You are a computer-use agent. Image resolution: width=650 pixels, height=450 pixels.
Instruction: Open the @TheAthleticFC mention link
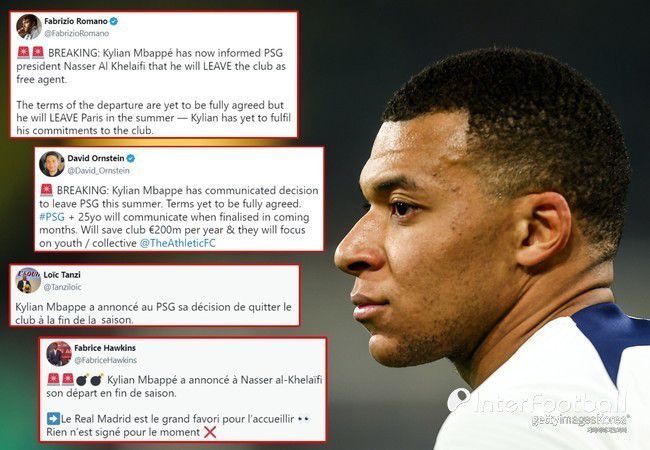177,243
